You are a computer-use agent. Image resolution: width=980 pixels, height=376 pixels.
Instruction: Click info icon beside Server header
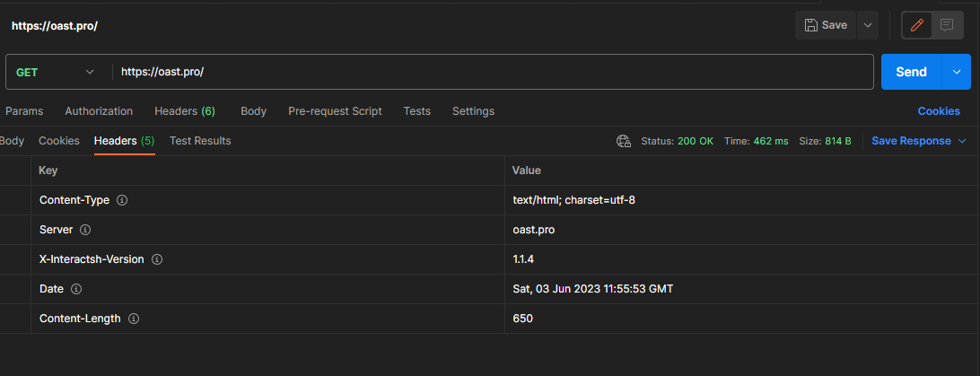[85, 230]
